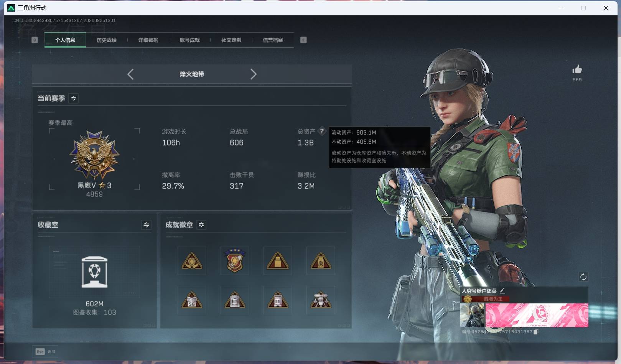Copy the player ID number
621x364 pixels.
coord(536,332)
